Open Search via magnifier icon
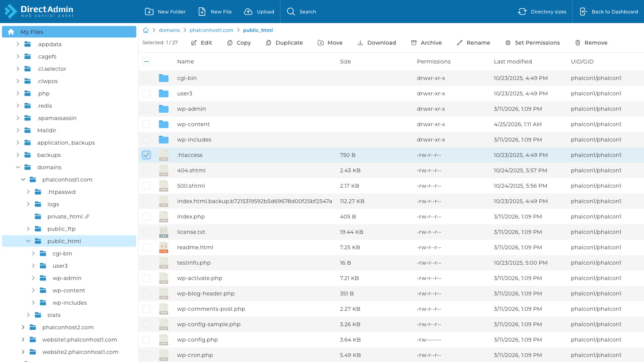The height and width of the screenshot is (362, 644). [291, 12]
